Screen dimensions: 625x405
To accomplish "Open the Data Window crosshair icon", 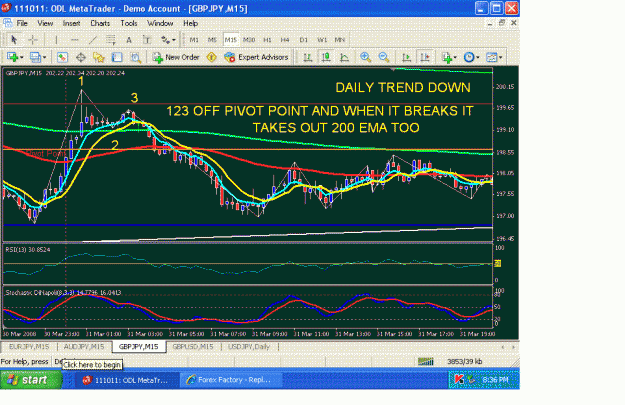I will tap(81, 57).
